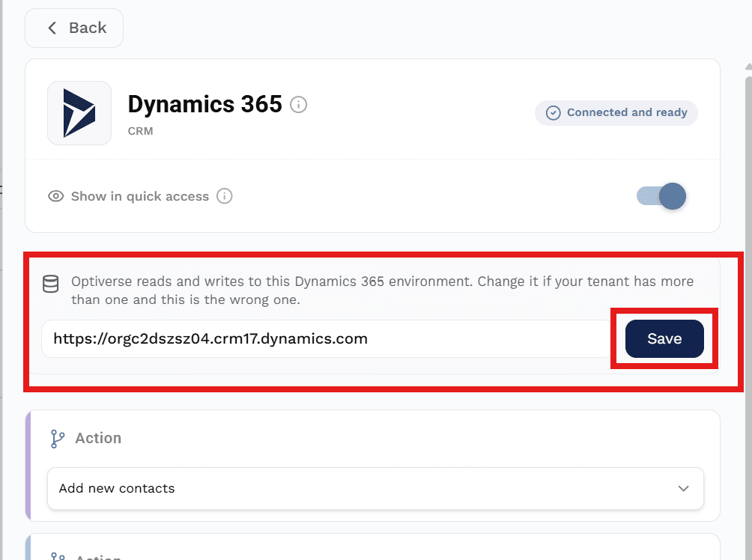Click the Dynamics 365 logo icon
Image resolution: width=752 pixels, height=560 pixels.
pyautogui.click(x=79, y=113)
